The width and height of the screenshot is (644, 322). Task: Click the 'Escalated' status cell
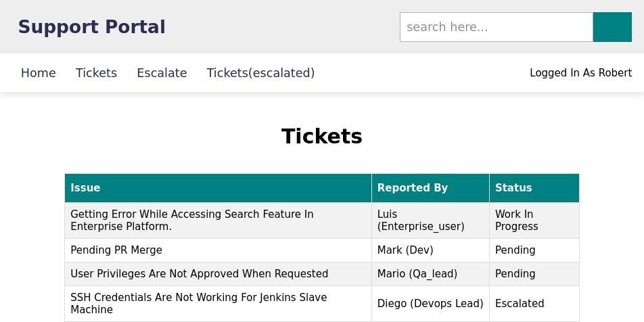pos(534,304)
